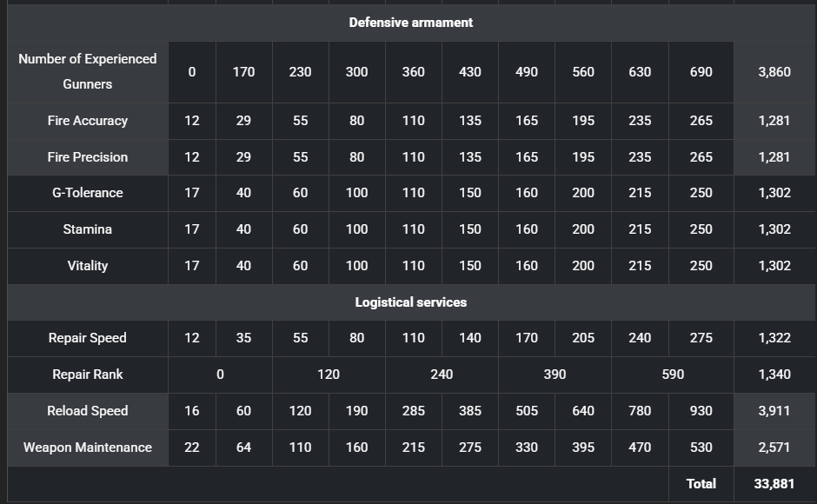Click the Fire Precision row label
Screen dimensions: 817x504
[88, 157]
